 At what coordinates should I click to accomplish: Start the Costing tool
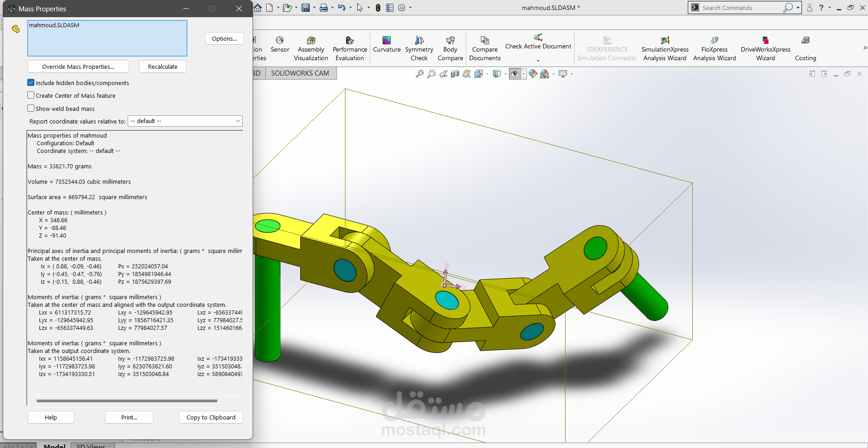click(806, 48)
